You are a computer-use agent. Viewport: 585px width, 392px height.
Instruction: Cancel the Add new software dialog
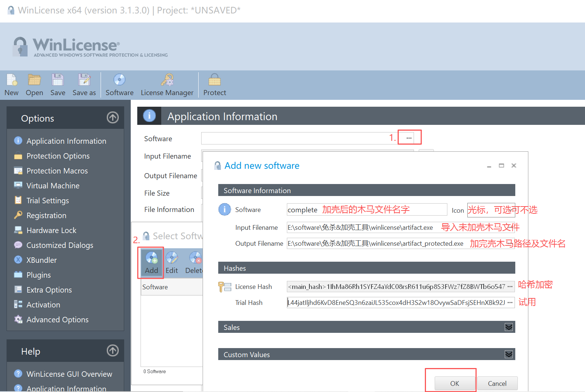tap(497, 383)
